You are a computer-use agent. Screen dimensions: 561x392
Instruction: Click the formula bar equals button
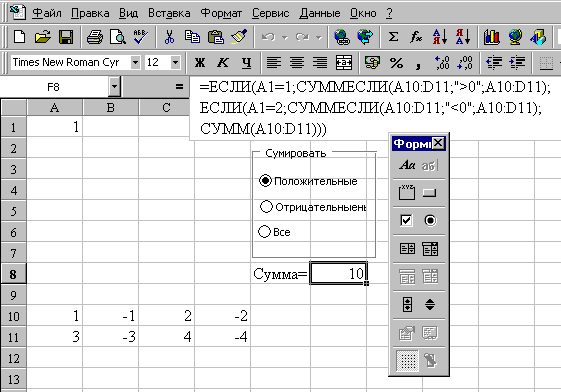pos(179,87)
